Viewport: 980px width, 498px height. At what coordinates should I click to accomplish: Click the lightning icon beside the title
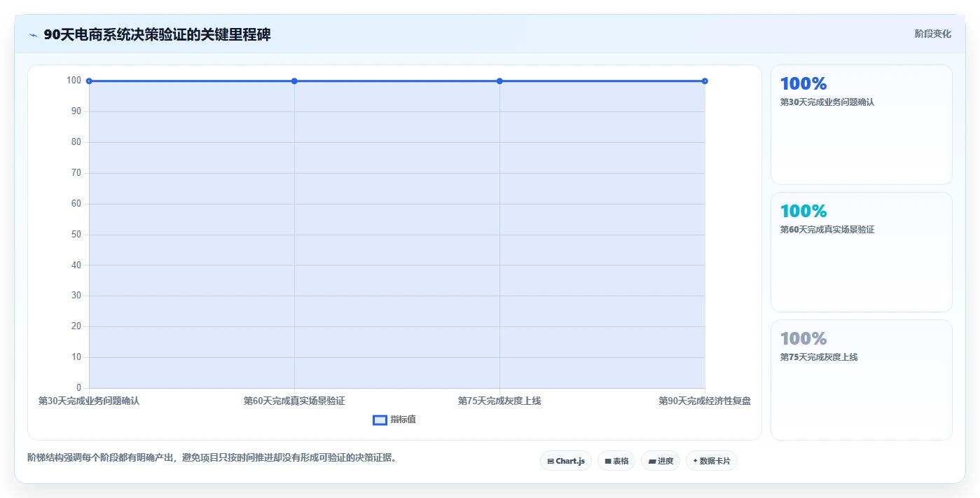33,35
